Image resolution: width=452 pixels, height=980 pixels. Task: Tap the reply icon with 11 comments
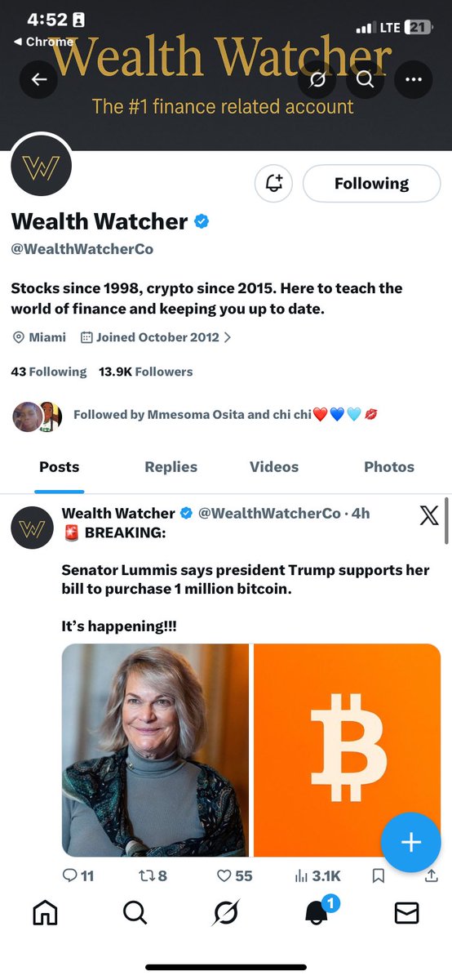point(78,875)
